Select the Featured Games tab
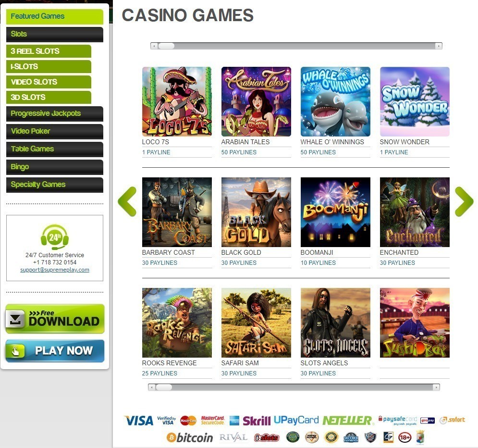 click(55, 16)
